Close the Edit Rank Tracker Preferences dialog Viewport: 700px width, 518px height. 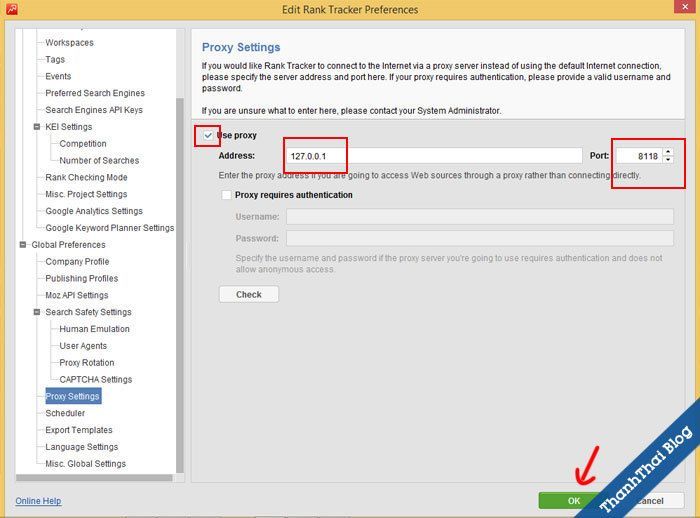click(685, 6)
